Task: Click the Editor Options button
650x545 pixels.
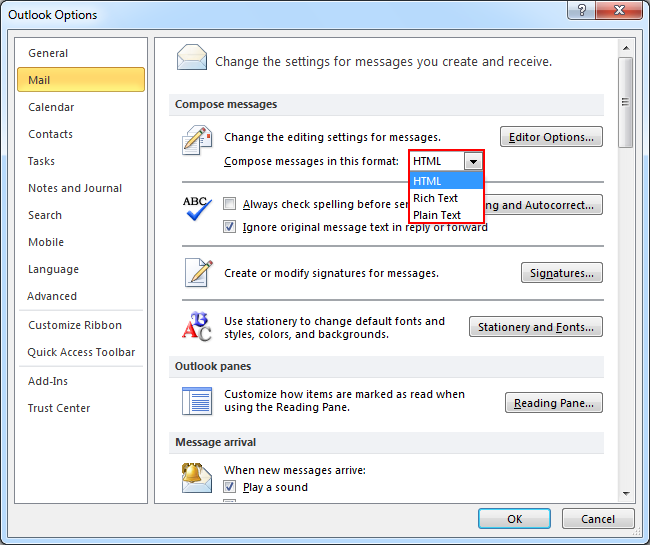Action: point(551,137)
